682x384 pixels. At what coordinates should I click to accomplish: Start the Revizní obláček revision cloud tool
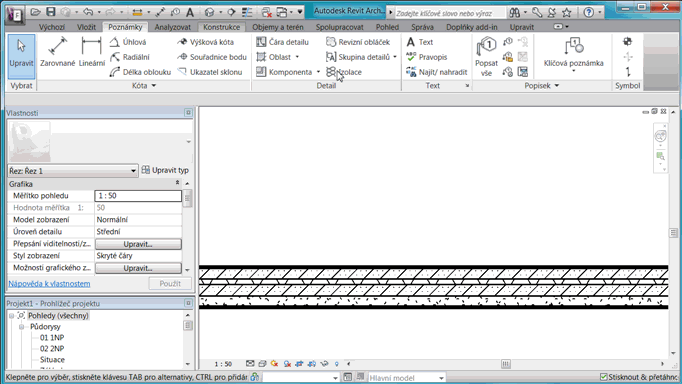point(358,42)
